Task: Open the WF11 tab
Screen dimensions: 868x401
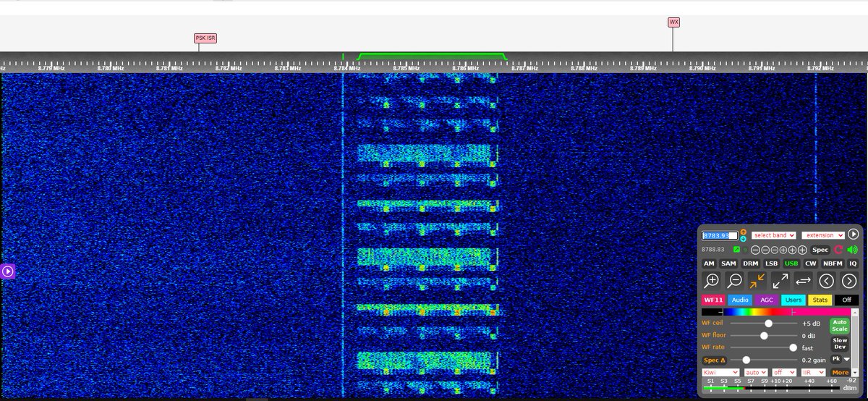Action: 713,300
